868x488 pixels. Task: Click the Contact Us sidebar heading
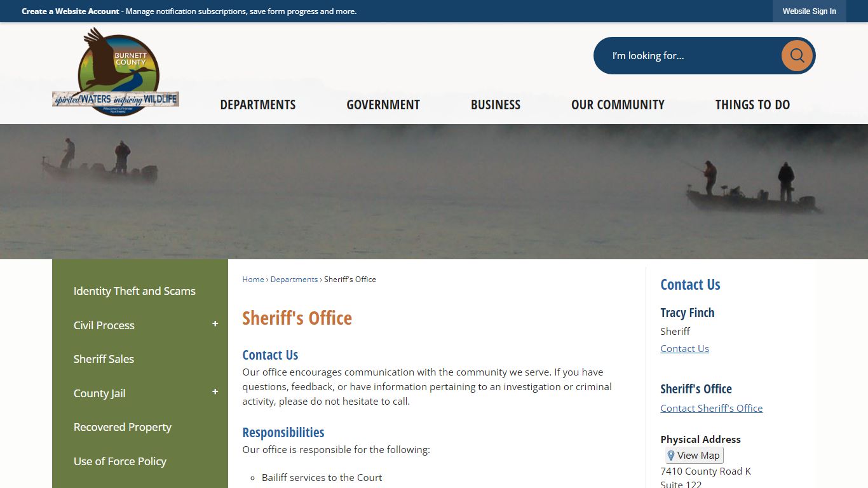click(690, 285)
